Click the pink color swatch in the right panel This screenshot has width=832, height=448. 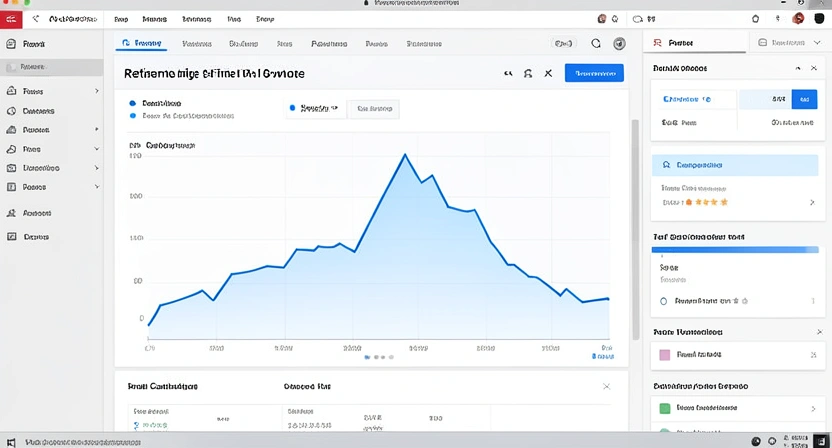tap(662, 354)
